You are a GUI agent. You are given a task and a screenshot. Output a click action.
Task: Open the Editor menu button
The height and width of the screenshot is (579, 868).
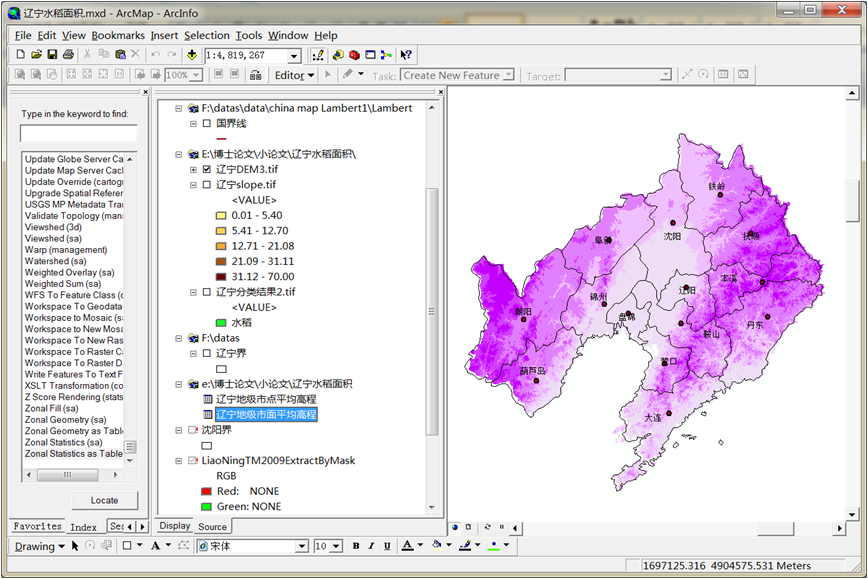pyautogui.click(x=294, y=75)
